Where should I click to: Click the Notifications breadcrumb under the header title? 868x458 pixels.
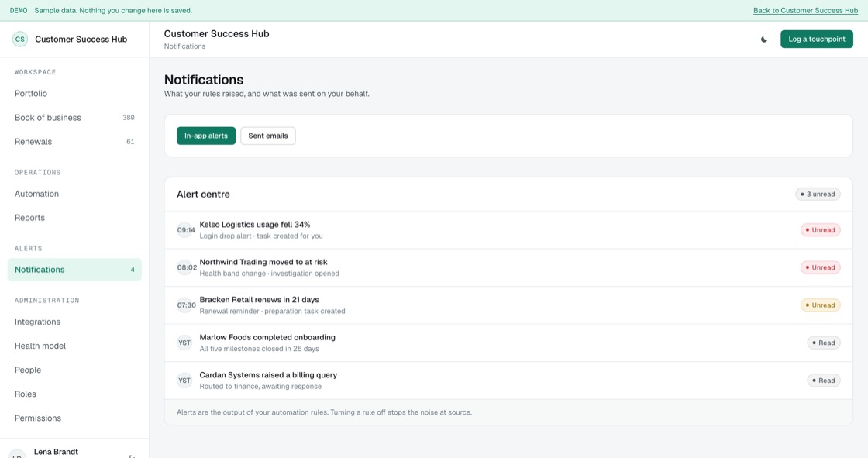pyautogui.click(x=185, y=46)
